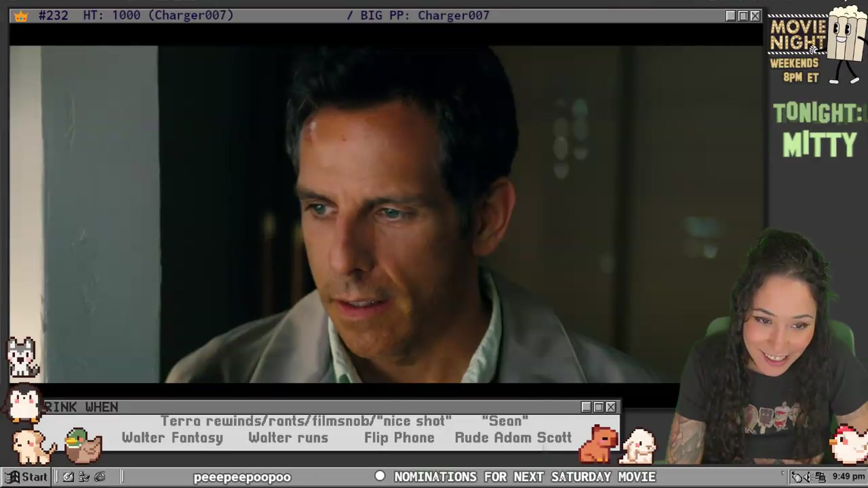Click the 'WEEKENDS 8PM ET' schedule text
The height and width of the screenshot is (488, 868).
pyautogui.click(x=794, y=70)
